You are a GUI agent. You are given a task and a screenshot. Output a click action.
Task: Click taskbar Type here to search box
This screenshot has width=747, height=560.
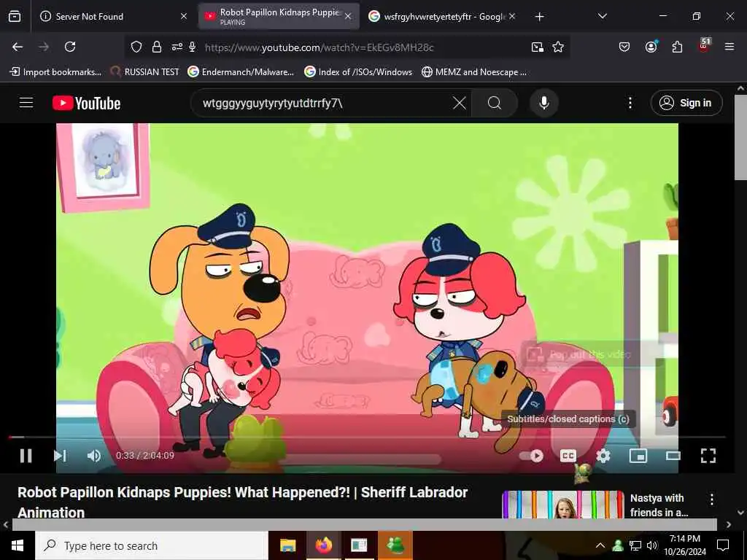pos(152,545)
